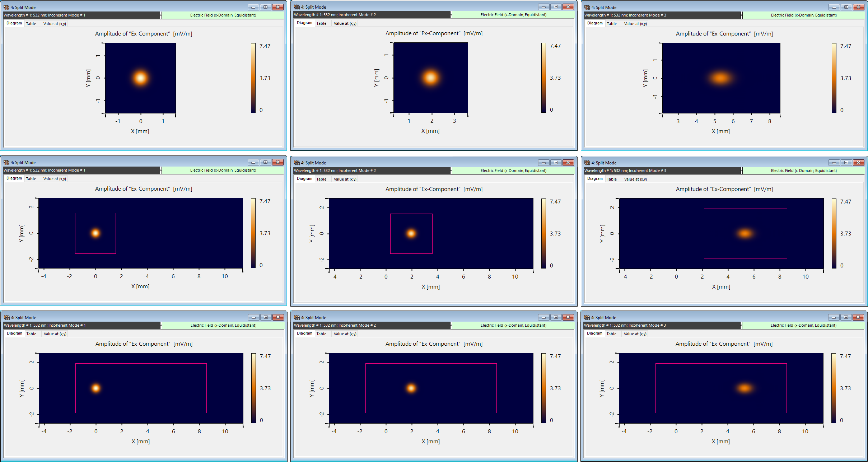Viewport: 868px width, 462px height.
Task: Select 'Value at (x,y)' tab, top-row Mode #1 window
Action: [55, 24]
